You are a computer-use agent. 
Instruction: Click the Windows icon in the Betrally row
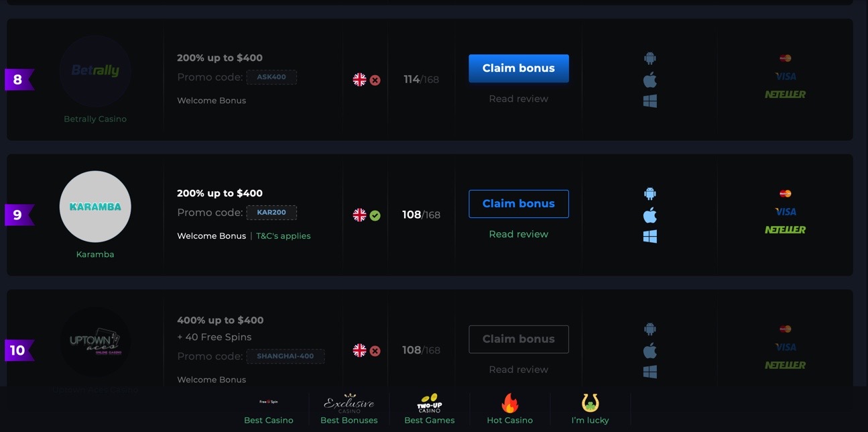pyautogui.click(x=649, y=101)
